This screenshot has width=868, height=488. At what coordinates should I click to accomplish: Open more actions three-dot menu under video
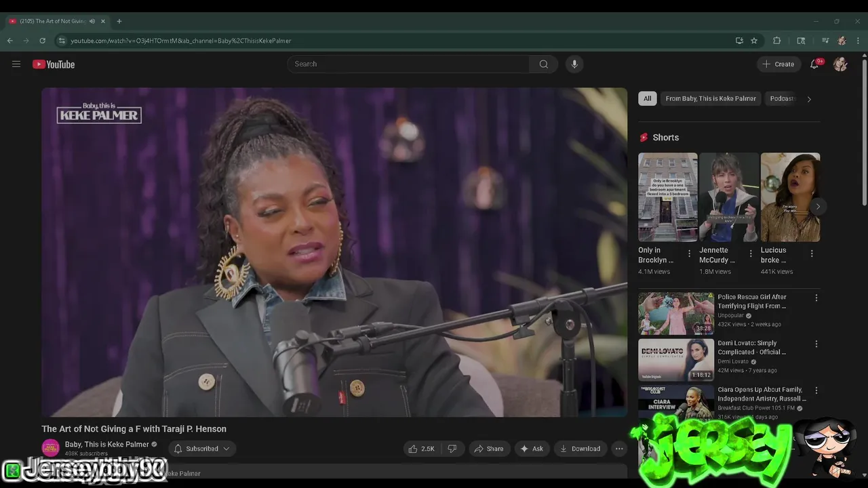(619, 449)
